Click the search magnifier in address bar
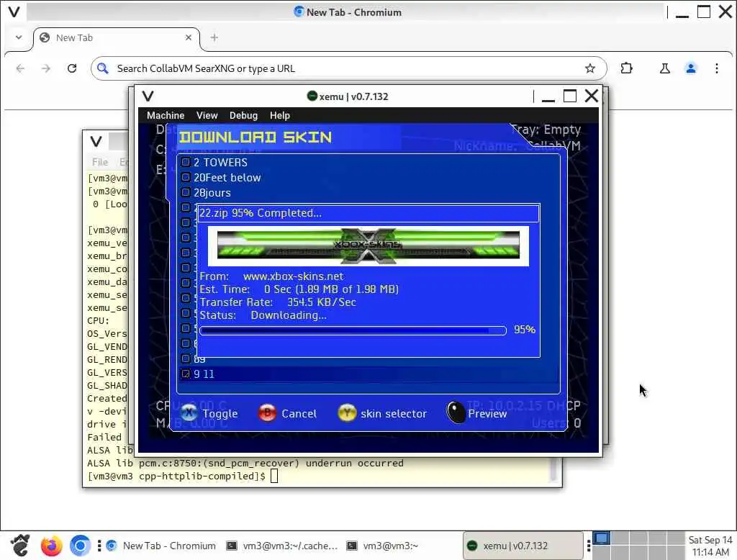The width and height of the screenshot is (737, 560). 102,68
